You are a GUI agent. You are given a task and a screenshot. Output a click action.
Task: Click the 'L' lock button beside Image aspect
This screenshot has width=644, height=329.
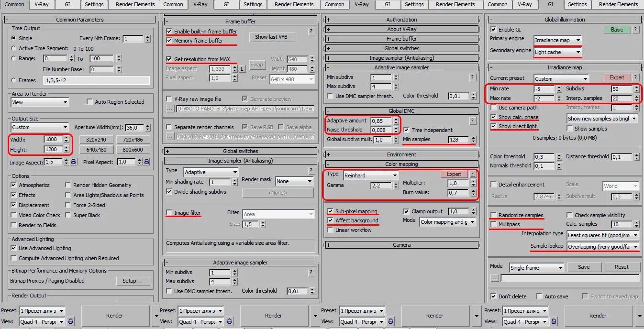[x=242, y=69]
